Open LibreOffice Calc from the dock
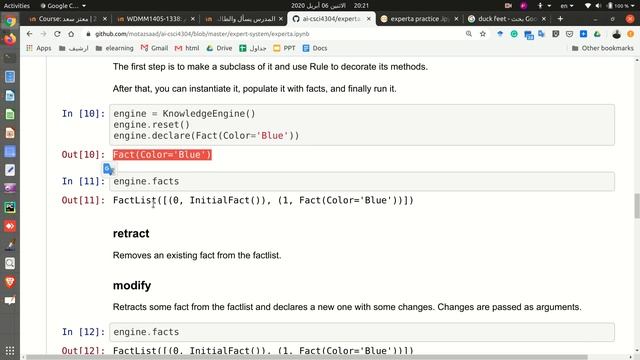This screenshot has width=640, height=360. 10,114
